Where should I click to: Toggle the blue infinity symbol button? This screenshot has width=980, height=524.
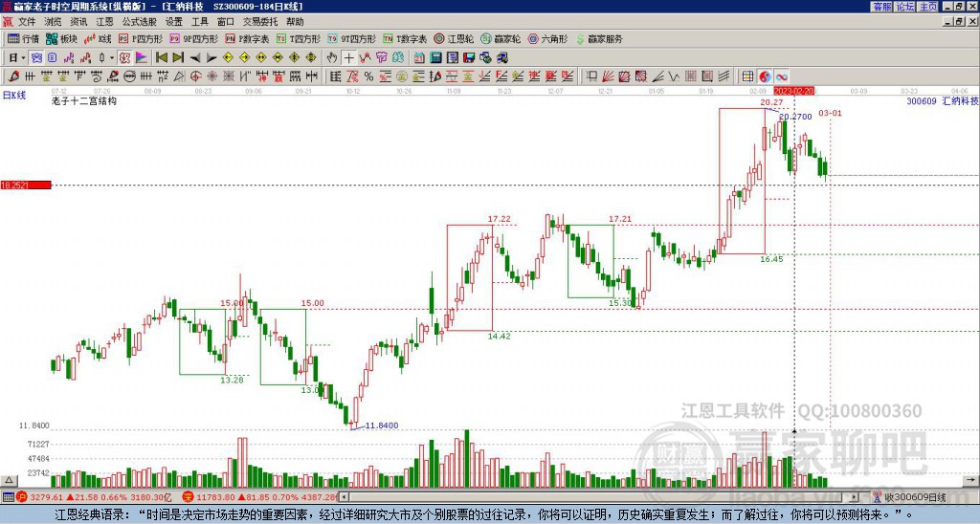[781, 76]
